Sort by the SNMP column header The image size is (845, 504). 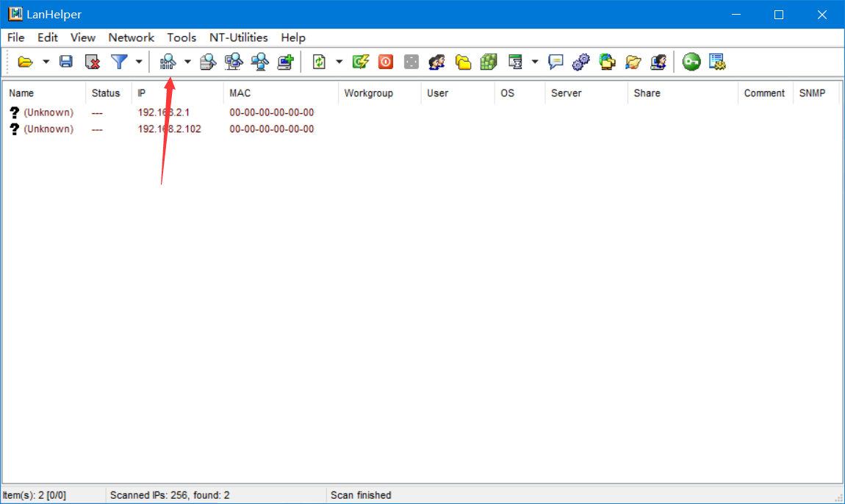coord(816,93)
